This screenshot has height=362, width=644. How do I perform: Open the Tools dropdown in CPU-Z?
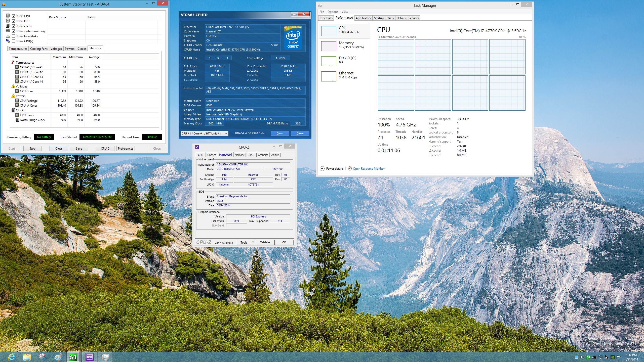pyautogui.click(x=253, y=242)
